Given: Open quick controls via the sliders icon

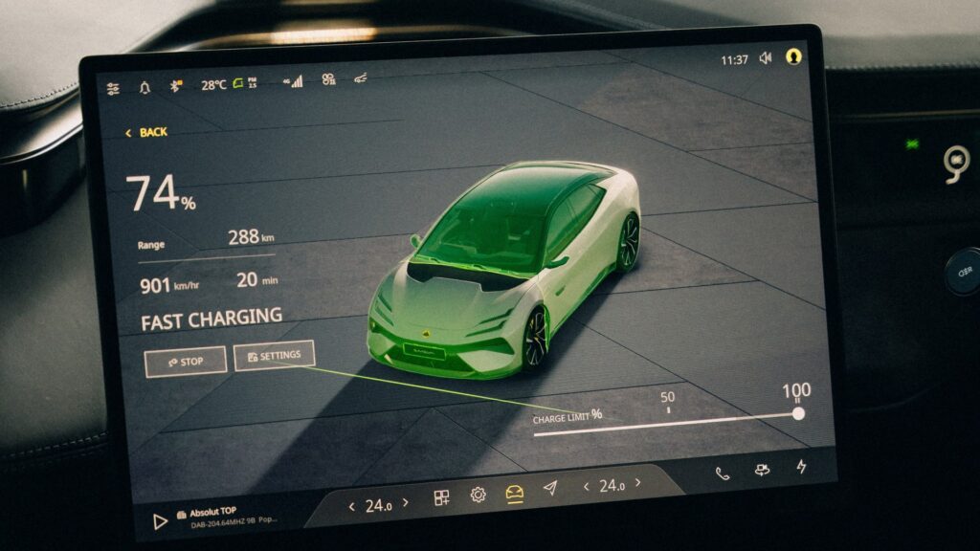Looking at the screenshot, I should coord(112,86).
